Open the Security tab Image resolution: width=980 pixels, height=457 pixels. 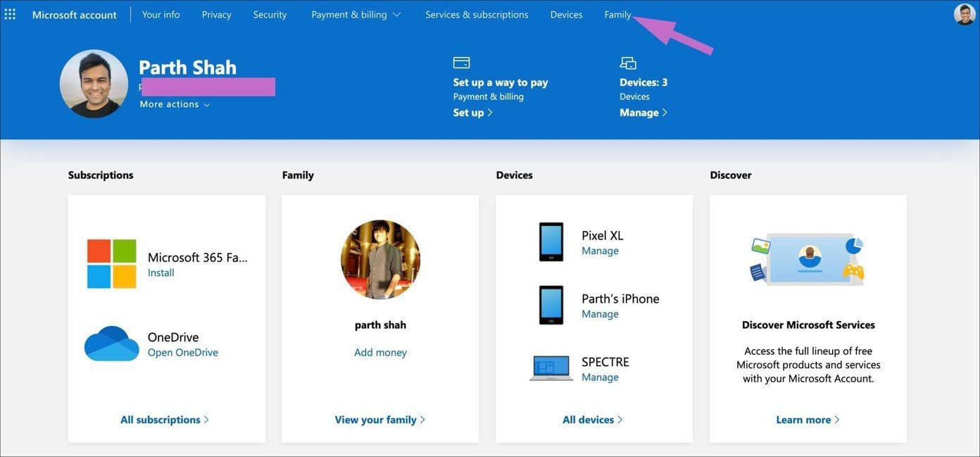(x=270, y=14)
